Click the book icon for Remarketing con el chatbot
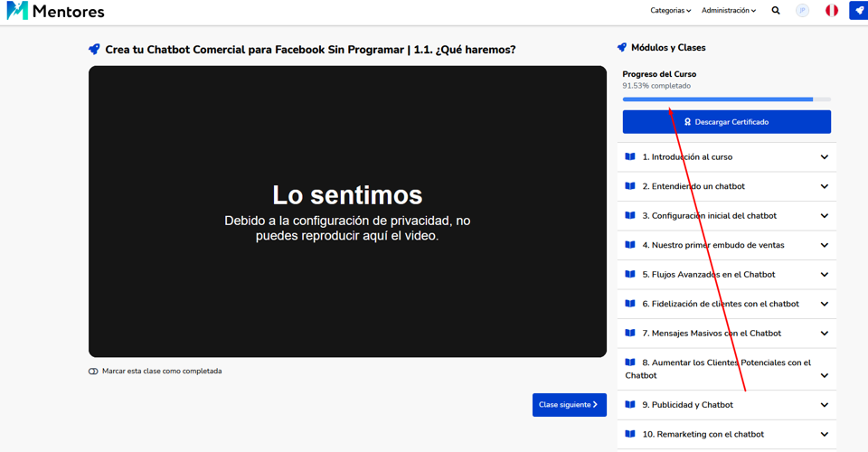 click(x=630, y=434)
